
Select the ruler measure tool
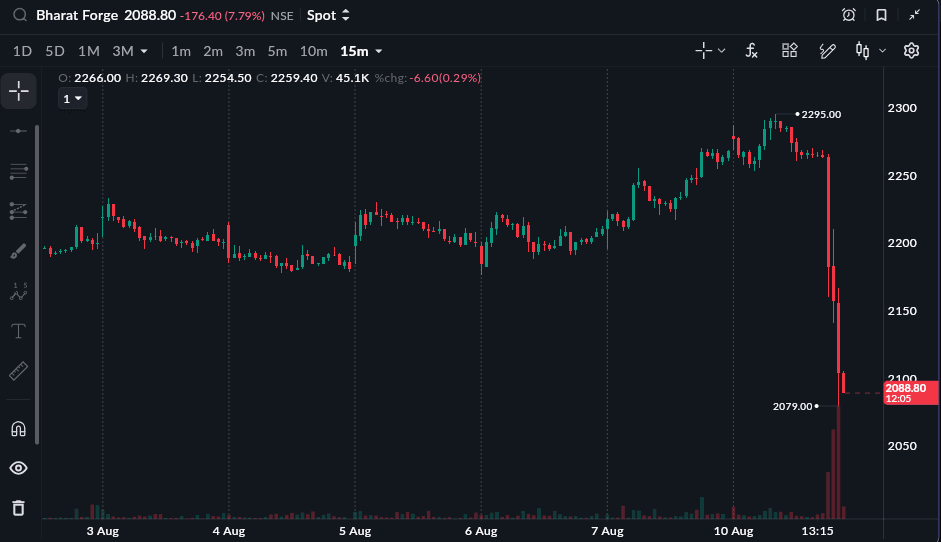click(x=19, y=371)
